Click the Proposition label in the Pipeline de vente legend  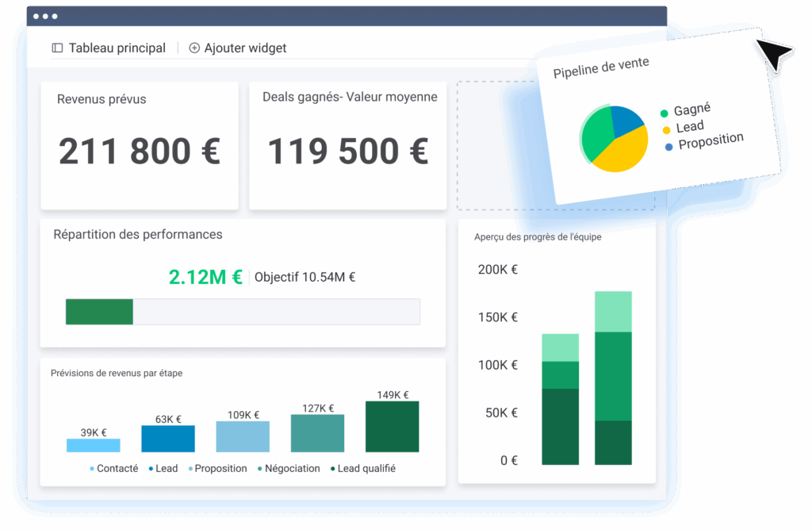pyautogui.click(x=711, y=140)
